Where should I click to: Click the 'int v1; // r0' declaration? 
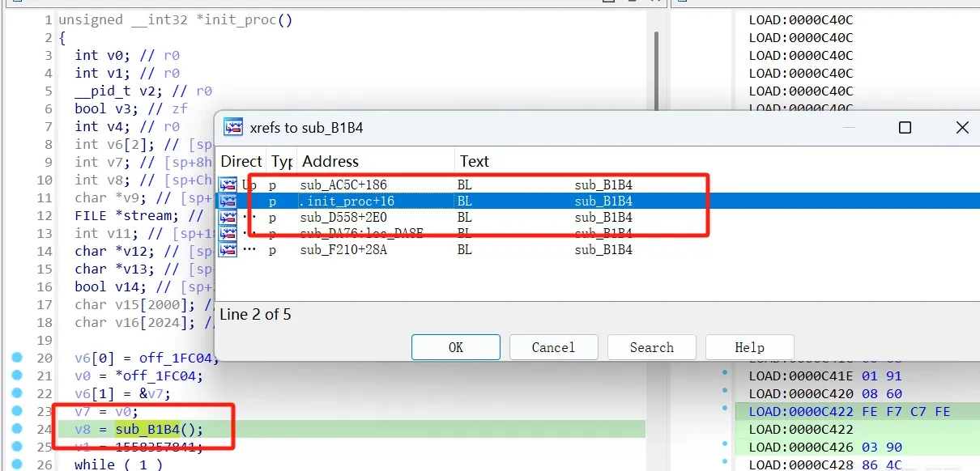click(127, 74)
